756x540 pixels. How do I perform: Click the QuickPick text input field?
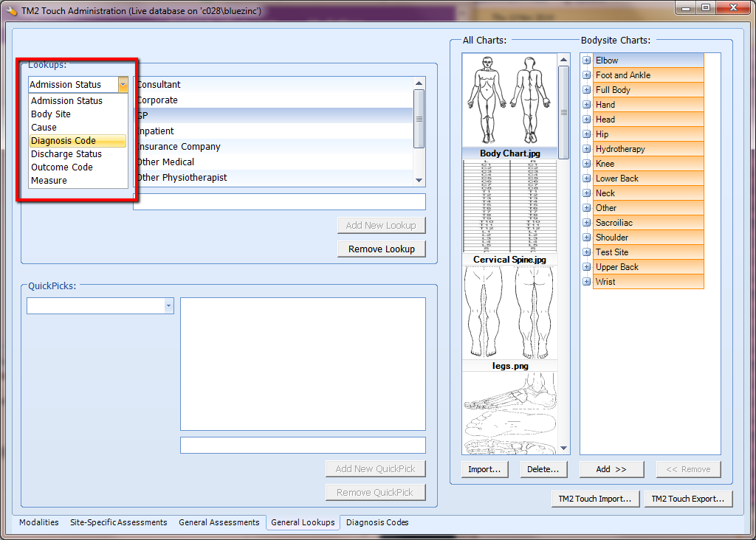click(303, 445)
